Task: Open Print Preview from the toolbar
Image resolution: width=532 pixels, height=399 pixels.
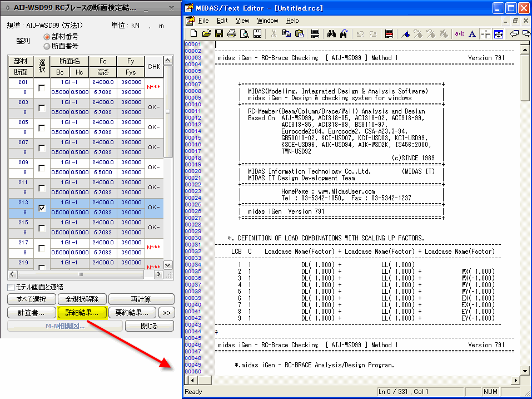Action: pyautogui.click(x=244, y=33)
